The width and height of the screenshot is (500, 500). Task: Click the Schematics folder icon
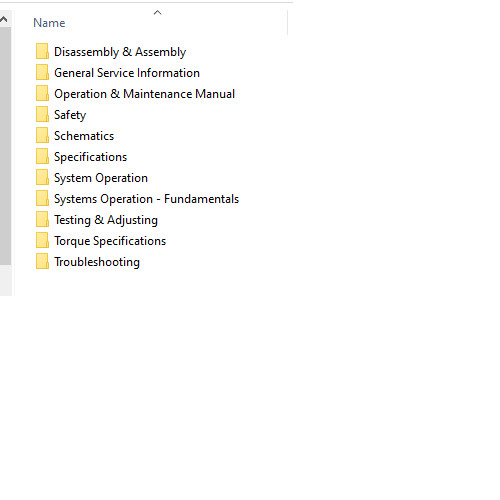pos(42,136)
